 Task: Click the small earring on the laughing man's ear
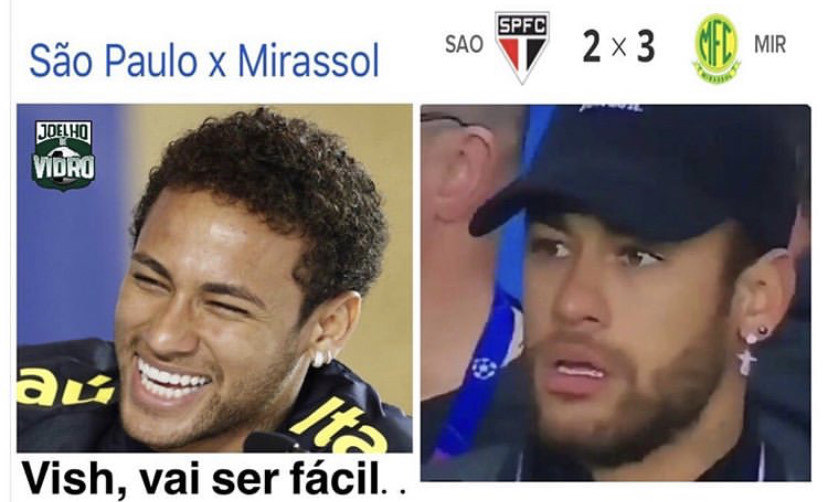point(321,358)
